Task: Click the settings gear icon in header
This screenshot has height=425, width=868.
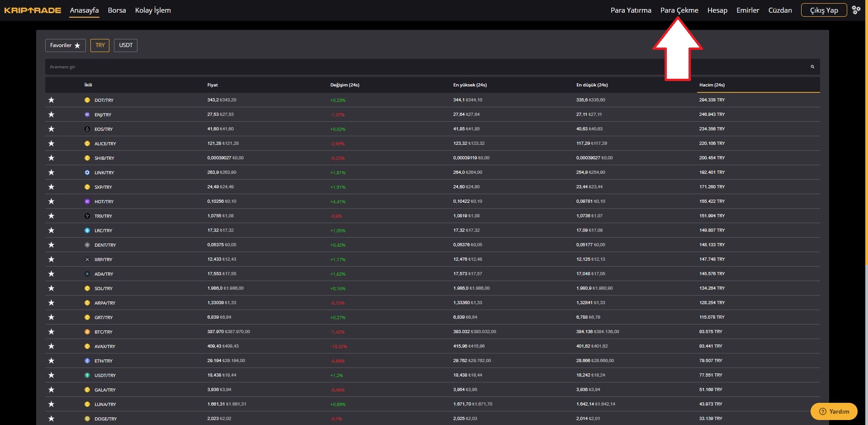Action: 856,10
